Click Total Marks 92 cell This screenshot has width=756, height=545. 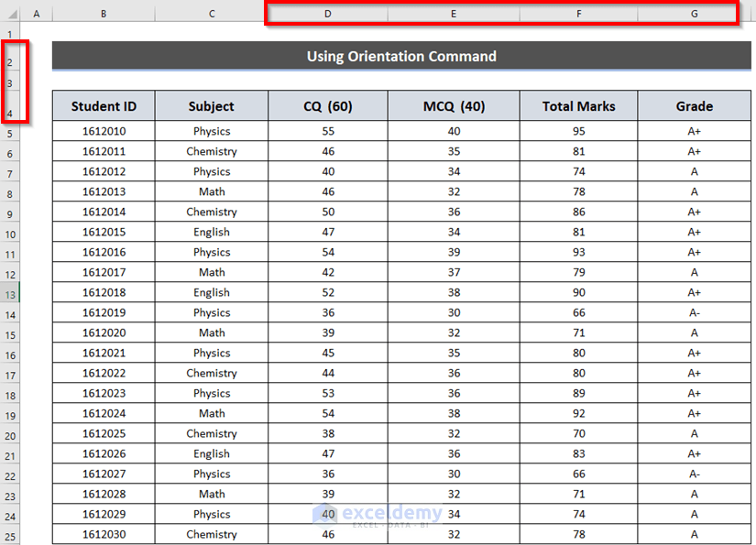point(578,413)
